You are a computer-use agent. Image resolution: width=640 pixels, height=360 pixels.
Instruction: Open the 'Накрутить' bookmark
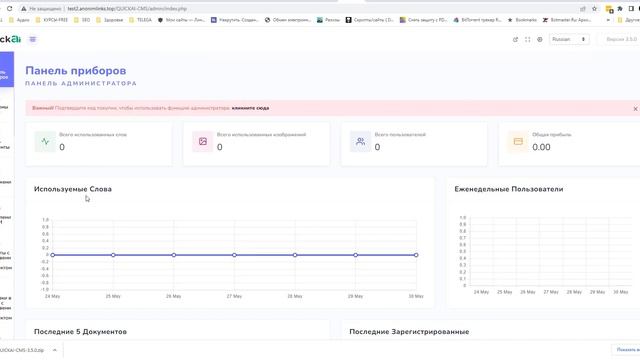point(235,20)
